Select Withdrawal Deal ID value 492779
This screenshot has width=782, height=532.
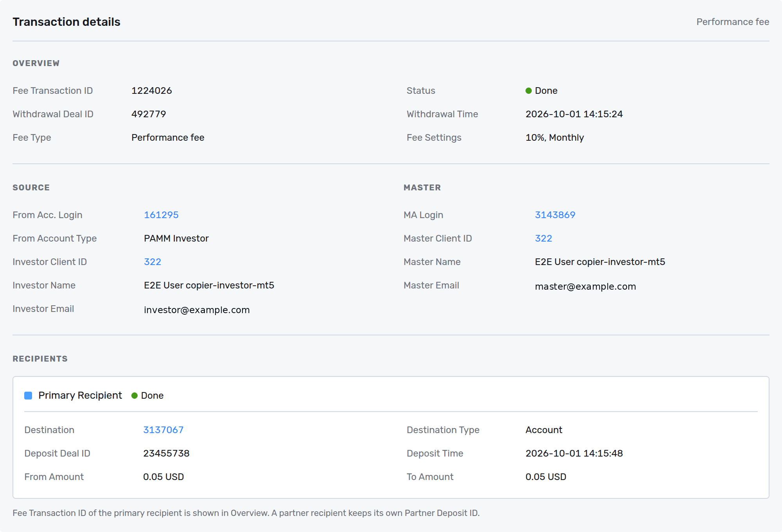[x=149, y=114]
